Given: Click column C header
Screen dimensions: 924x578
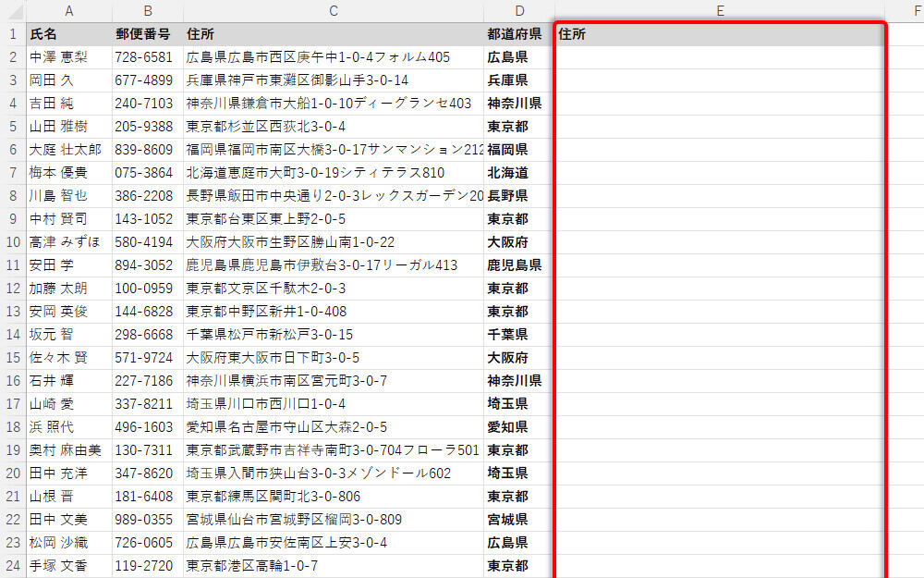Looking at the screenshot, I should coord(334,10).
